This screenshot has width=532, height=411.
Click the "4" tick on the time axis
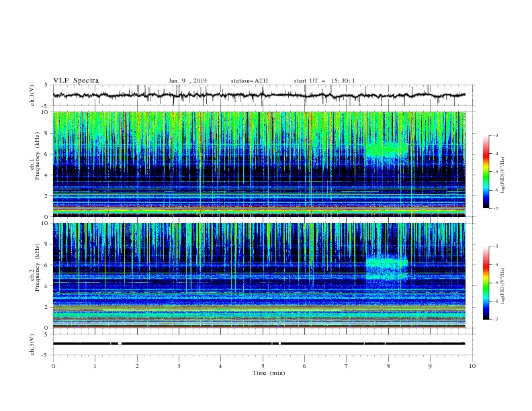220,366
